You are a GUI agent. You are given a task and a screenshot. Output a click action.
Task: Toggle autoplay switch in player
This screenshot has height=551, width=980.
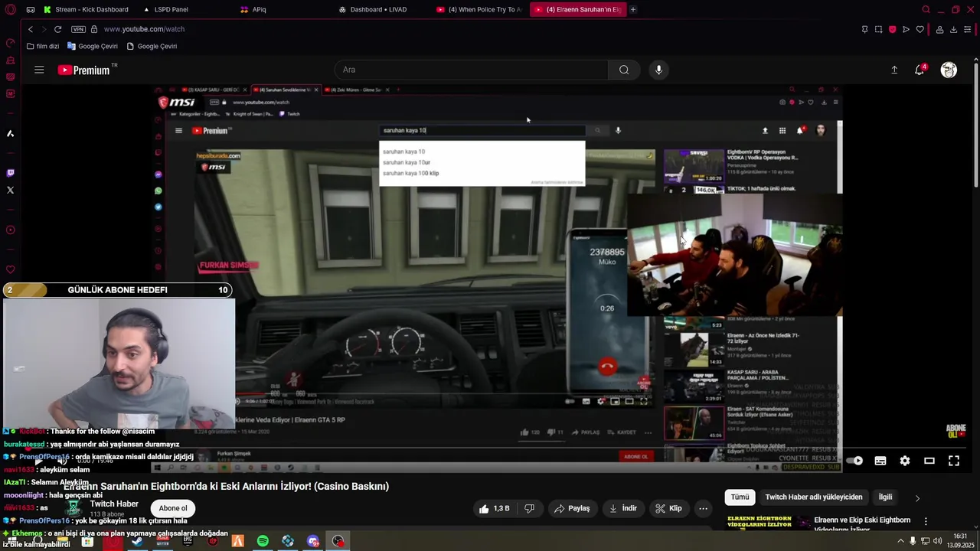tap(854, 461)
